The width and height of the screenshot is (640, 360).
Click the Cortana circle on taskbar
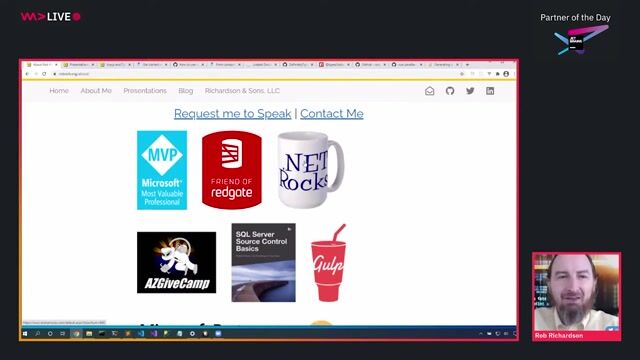[50, 333]
